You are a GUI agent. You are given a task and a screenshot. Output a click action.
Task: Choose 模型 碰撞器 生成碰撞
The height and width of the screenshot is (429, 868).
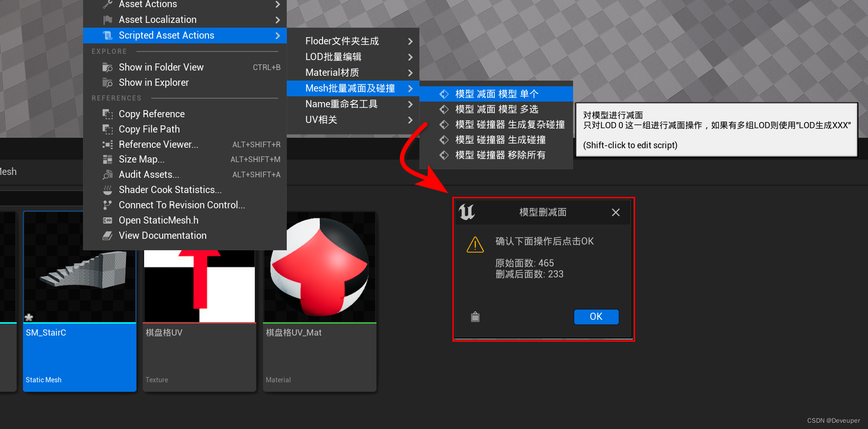coord(496,140)
